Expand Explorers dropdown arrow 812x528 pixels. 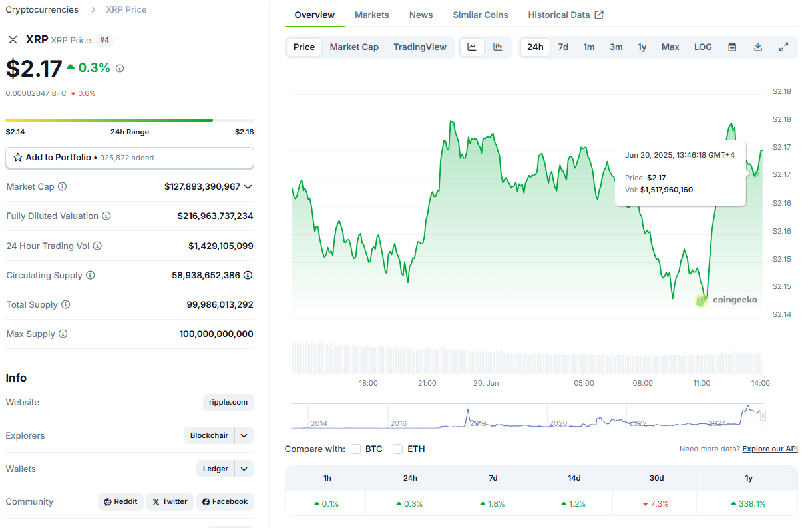(x=244, y=435)
